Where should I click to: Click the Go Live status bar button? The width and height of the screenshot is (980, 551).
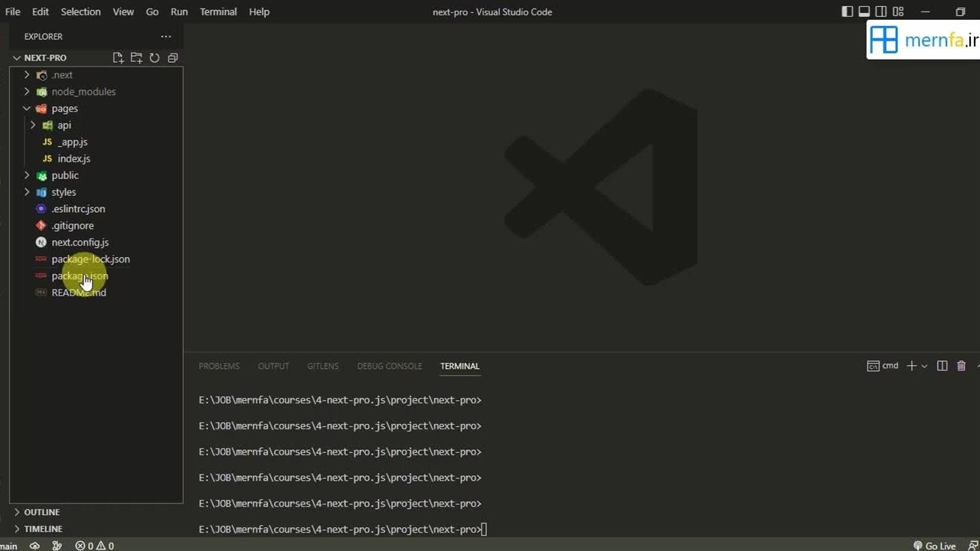(x=934, y=546)
